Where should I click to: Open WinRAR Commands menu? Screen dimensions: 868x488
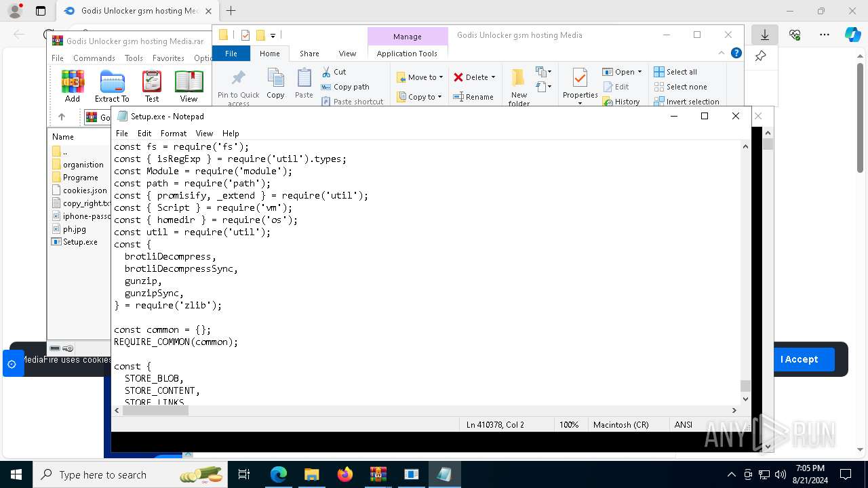click(94, 58)
